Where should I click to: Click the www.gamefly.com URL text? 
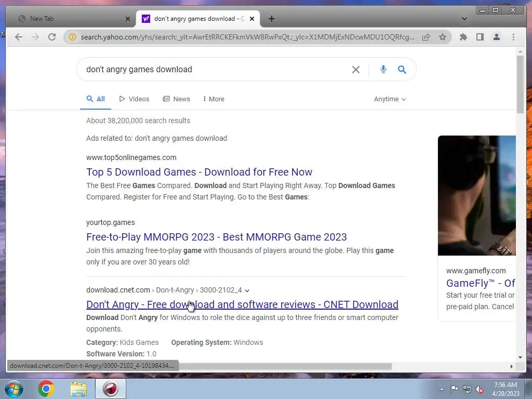pyautogui.click(x=476, y=271)
